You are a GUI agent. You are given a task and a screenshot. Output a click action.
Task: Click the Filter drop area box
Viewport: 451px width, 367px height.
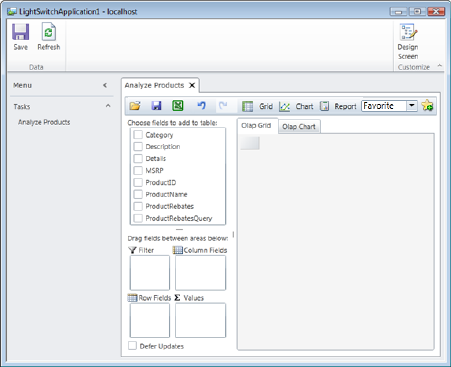[150, 273]
